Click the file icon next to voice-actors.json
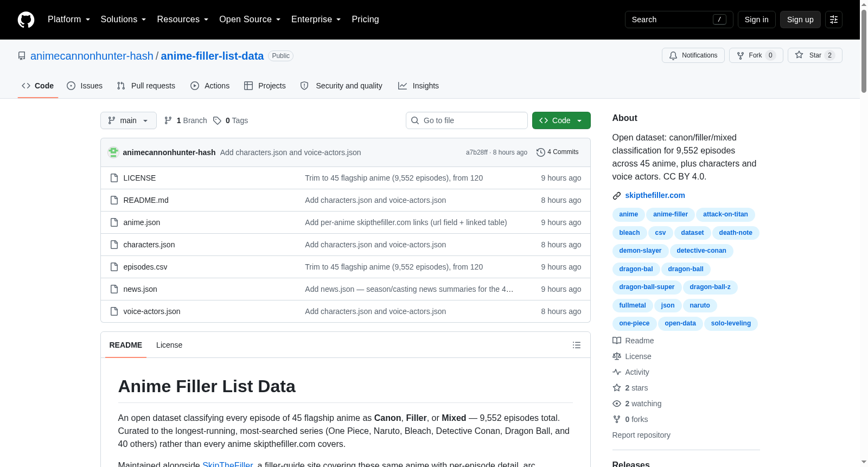The height and width of the screenshot is (467, 868). (114, 311)
